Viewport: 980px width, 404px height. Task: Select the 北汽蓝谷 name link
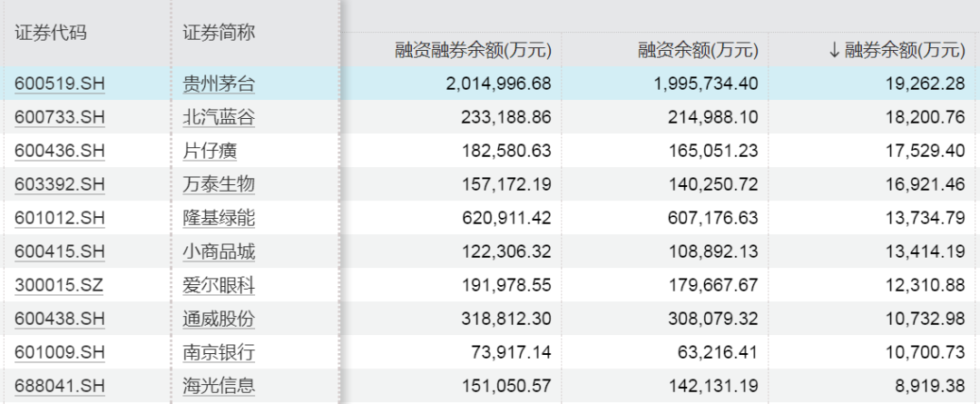[219, 118]
